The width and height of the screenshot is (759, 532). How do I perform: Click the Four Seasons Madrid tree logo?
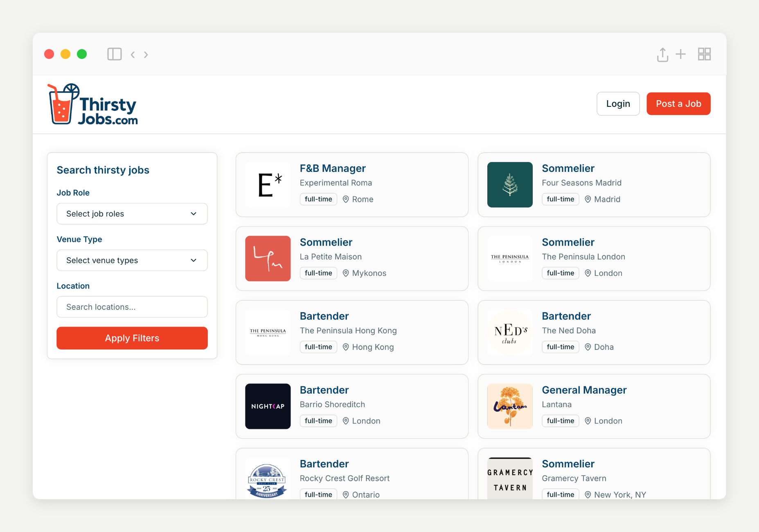click(510, 185)
